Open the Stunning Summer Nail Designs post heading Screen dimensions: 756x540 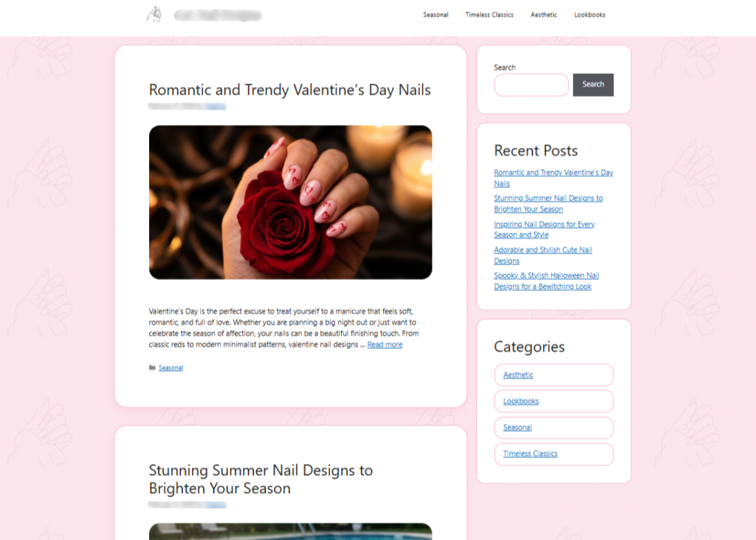(x=261, y=479)
